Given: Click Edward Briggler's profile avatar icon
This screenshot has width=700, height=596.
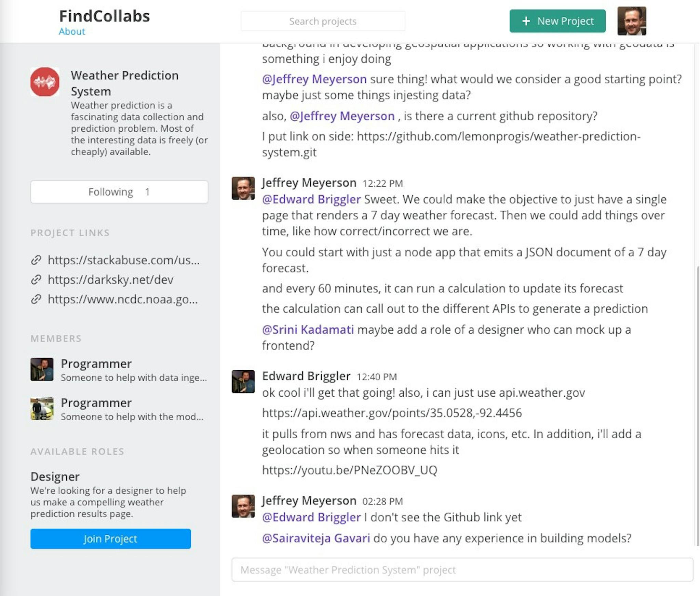Looking at the screenshot, I should [243, 381].
